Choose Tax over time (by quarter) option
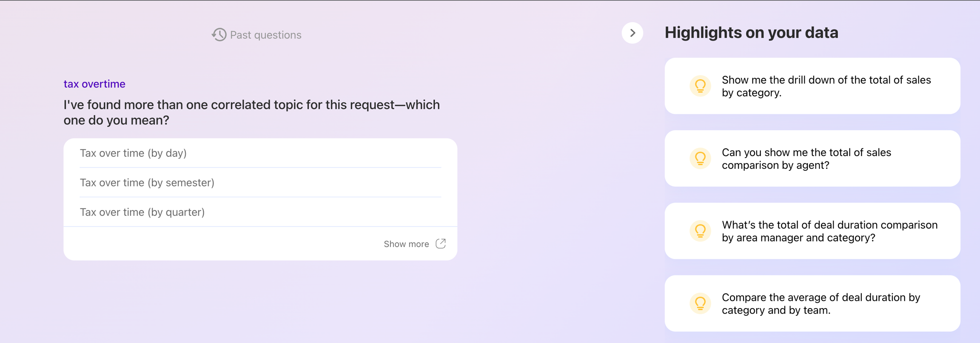 click(142, 212)
